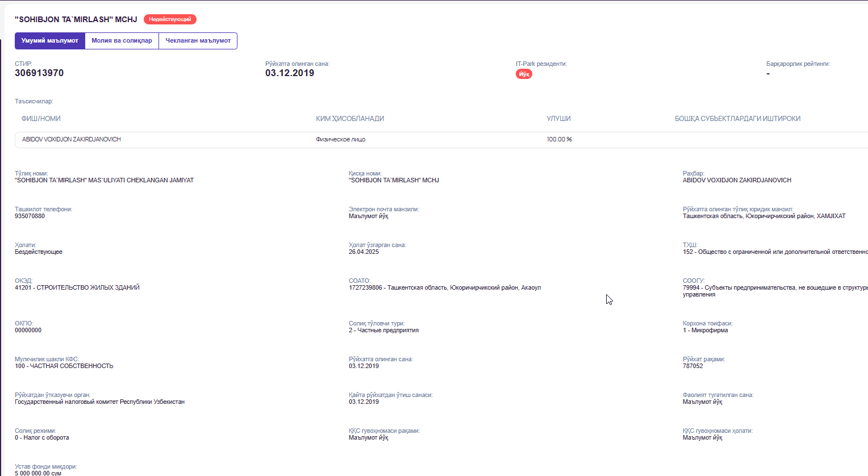868x476 pixels.
Task: Click Маълумот йўқ under Фаолият тугатилган сана
Action: coord(703,402)
